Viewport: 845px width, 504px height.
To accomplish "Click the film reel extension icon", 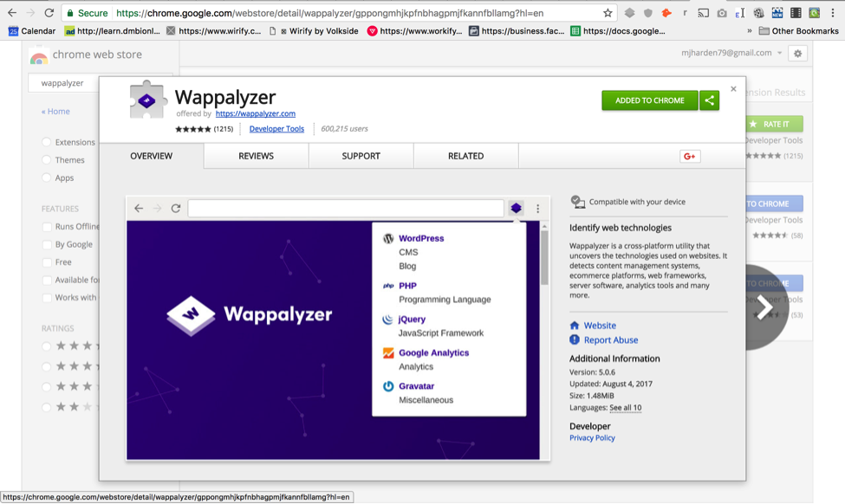I will tap(759, 13).
